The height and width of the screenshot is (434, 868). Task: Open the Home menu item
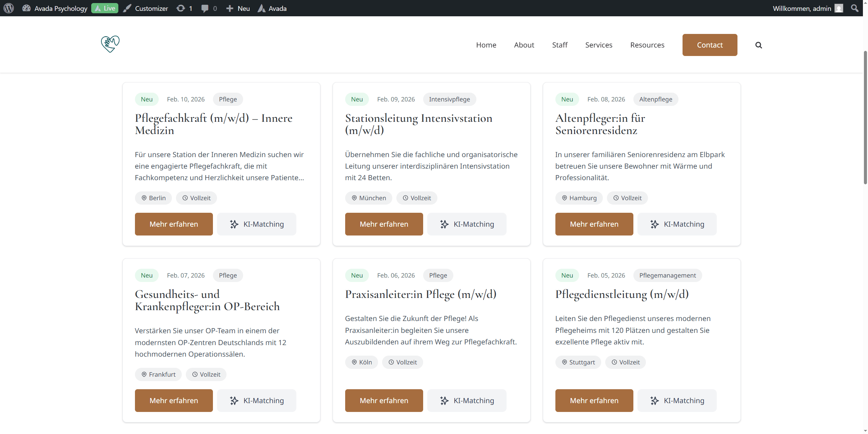(x=486, y=45)
